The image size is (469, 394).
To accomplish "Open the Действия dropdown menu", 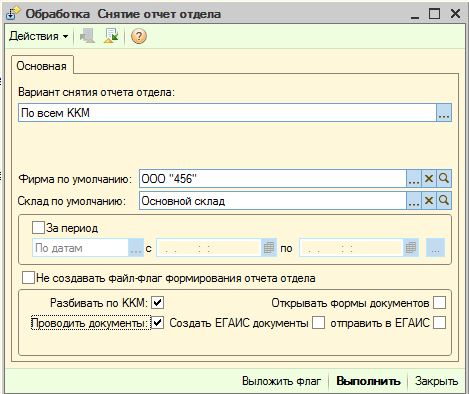I will point(39,36).
